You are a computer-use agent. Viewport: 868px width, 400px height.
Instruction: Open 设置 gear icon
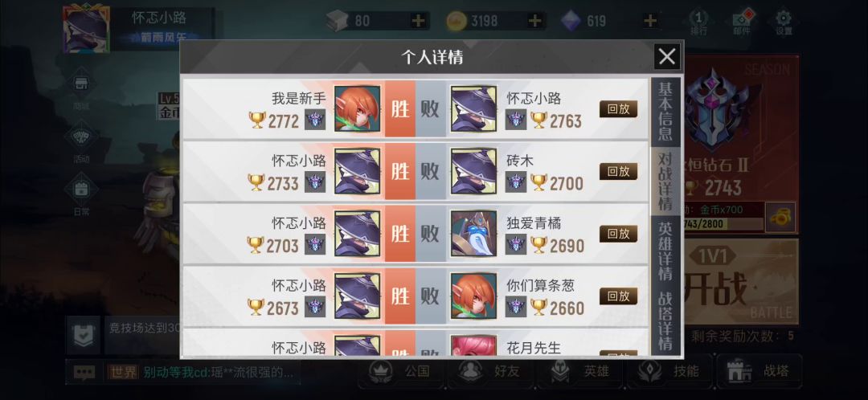click(x=784, y=21)
